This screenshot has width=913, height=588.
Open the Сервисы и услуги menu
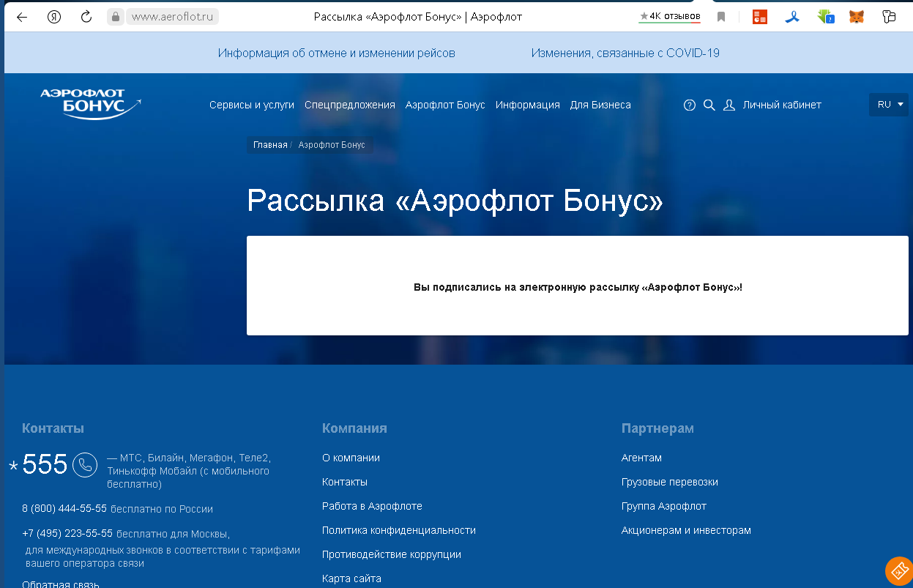point(252,105)
